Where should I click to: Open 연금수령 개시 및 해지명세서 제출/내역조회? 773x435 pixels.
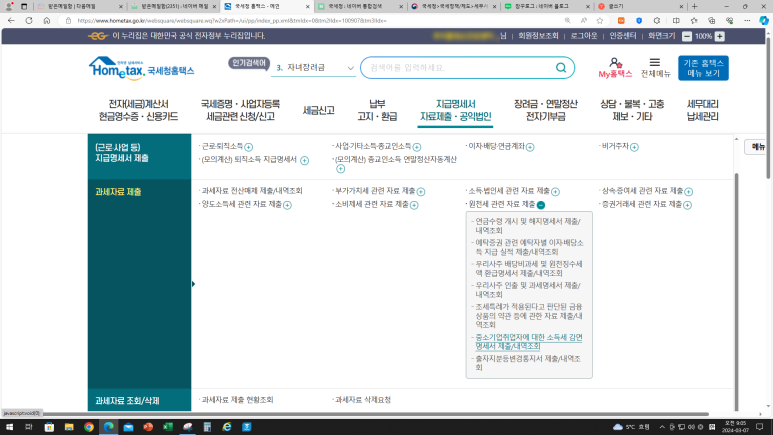[527, 226]
